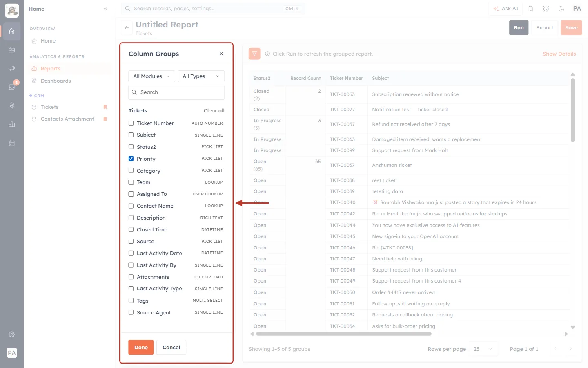Click the Clear all link
This screenshot has width=588, height=368.
(214, 111)
